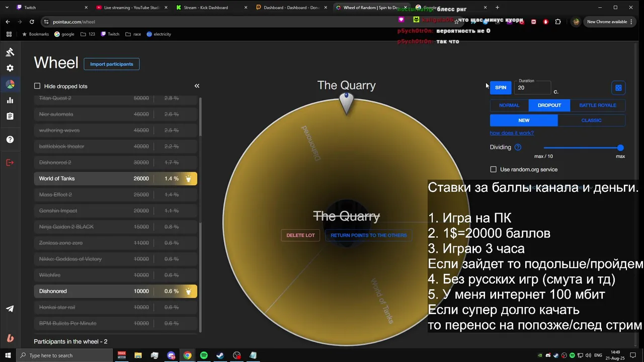Open the Bookmarks item in bookmarks bar
Screen dimensions: 644x362
click(x=35, y=34)
